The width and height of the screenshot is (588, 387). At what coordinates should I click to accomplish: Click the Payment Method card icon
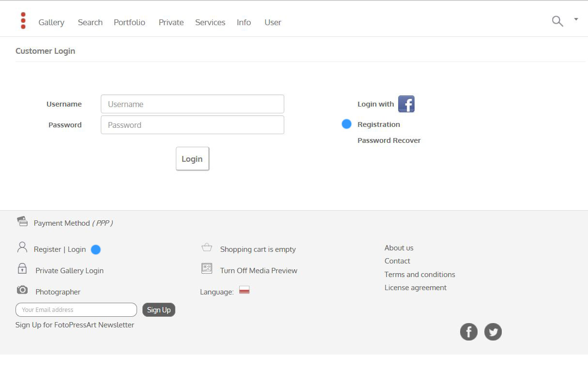(x=22, y=221)
